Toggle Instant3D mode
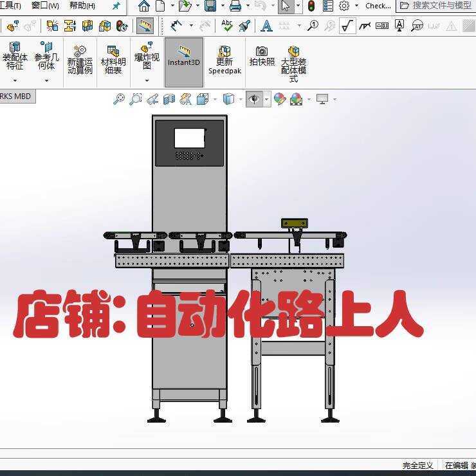476x476 pixels. [184, 57]
